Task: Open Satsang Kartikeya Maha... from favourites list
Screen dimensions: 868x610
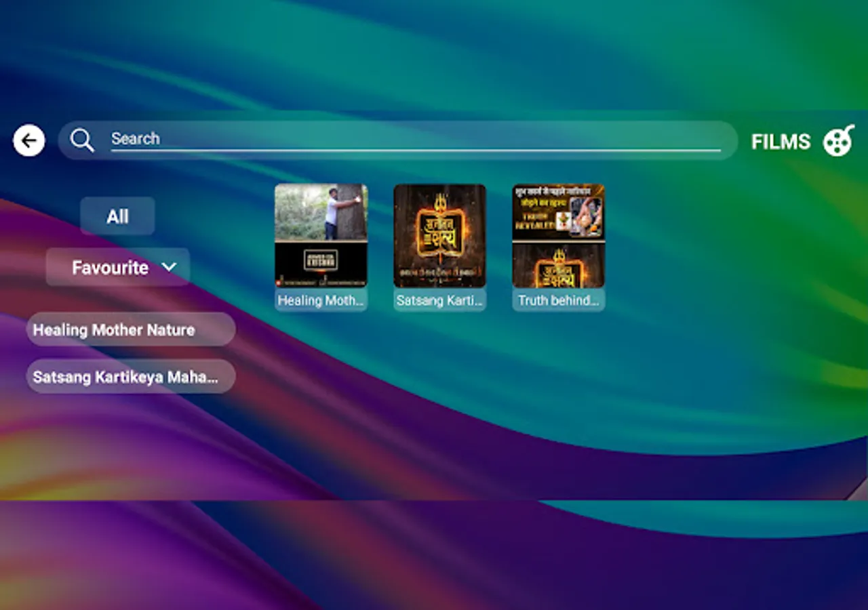Action: pos(131,376)
